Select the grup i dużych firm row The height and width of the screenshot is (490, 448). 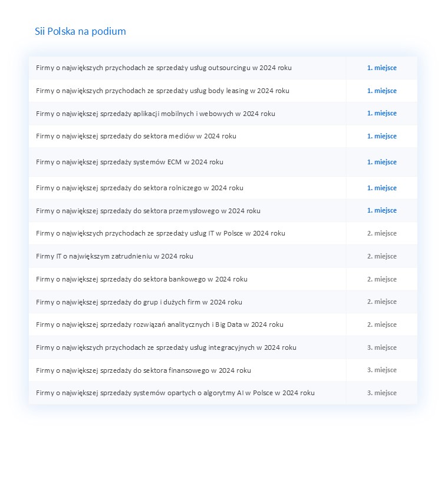[x=223, y=302]
